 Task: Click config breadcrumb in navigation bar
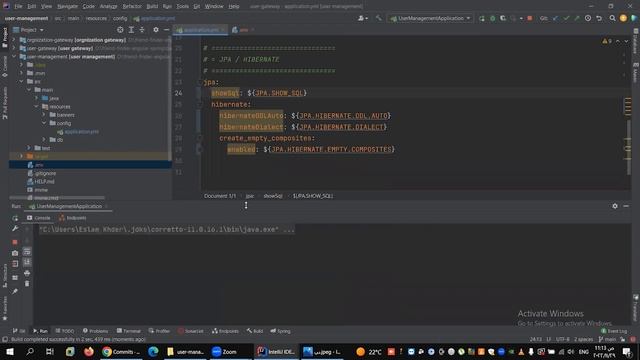[120, 18]
